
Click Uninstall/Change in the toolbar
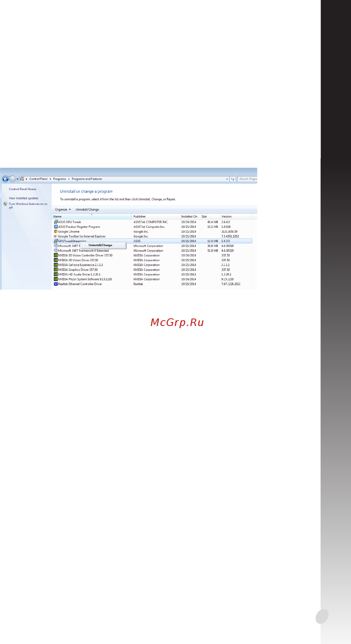[87, 209]
